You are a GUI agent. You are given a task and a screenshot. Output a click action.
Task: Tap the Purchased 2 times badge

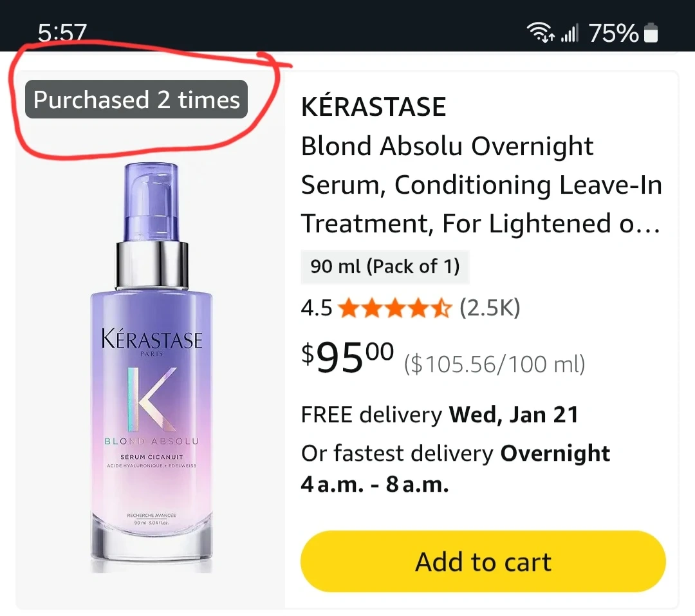136,100
